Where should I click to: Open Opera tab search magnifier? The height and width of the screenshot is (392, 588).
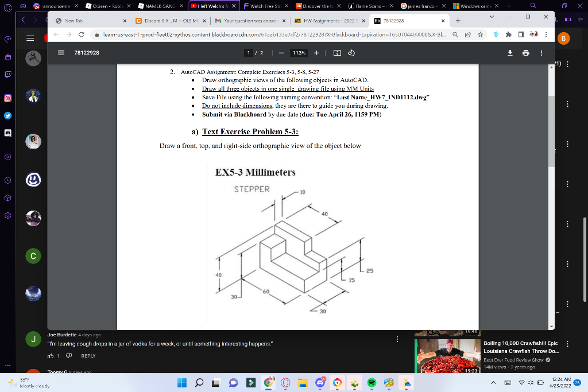click(x=533, y=6)
